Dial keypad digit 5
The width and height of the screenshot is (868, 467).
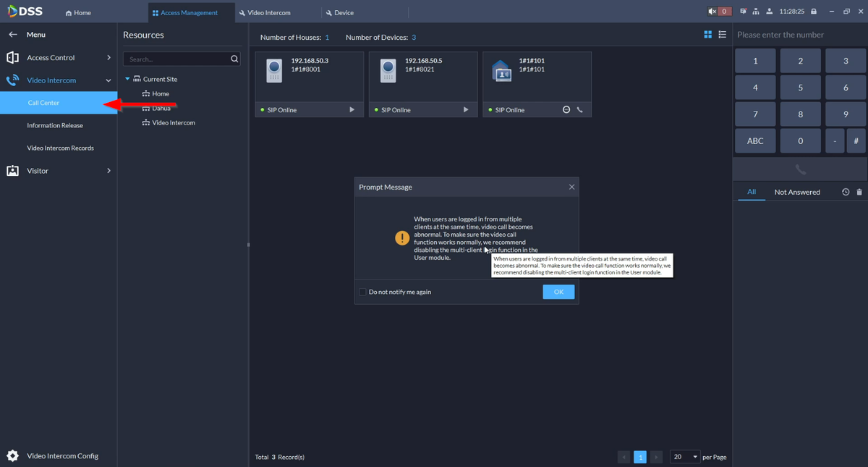800,88
